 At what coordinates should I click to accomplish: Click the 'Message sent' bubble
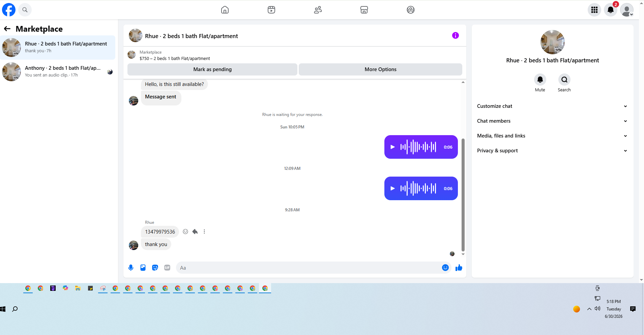(x=161, y=97)
